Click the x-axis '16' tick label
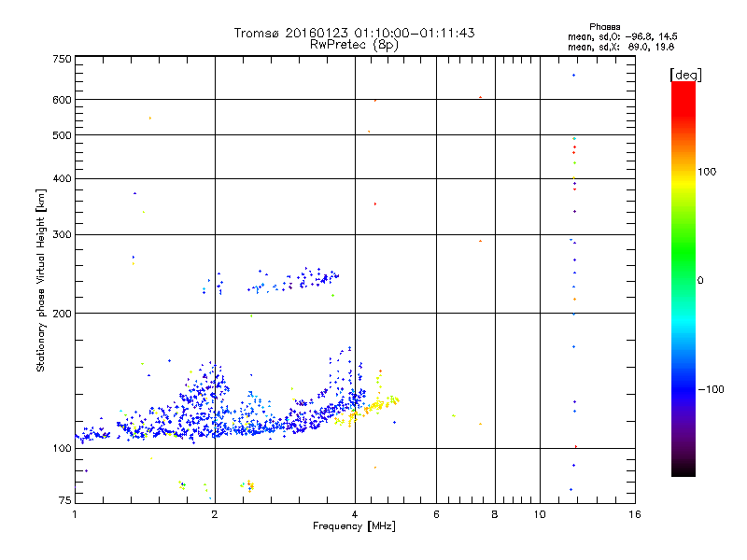Viewport: 747px width, 560px height. [x=635, y=514]
